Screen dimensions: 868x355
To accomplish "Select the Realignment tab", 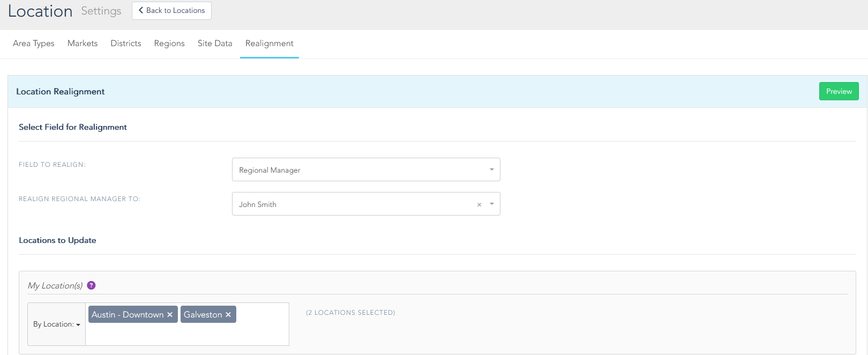I will 270,43.
